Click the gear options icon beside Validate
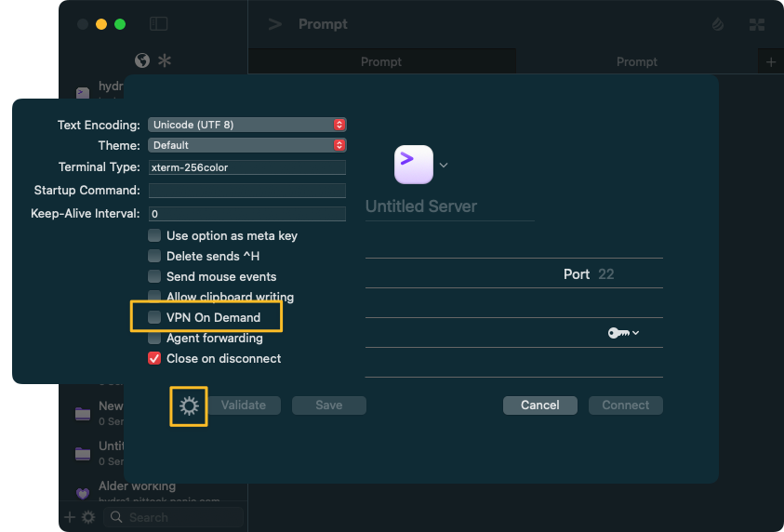Image resolution: width=784 pixels, height=532 pixels. 189,406
